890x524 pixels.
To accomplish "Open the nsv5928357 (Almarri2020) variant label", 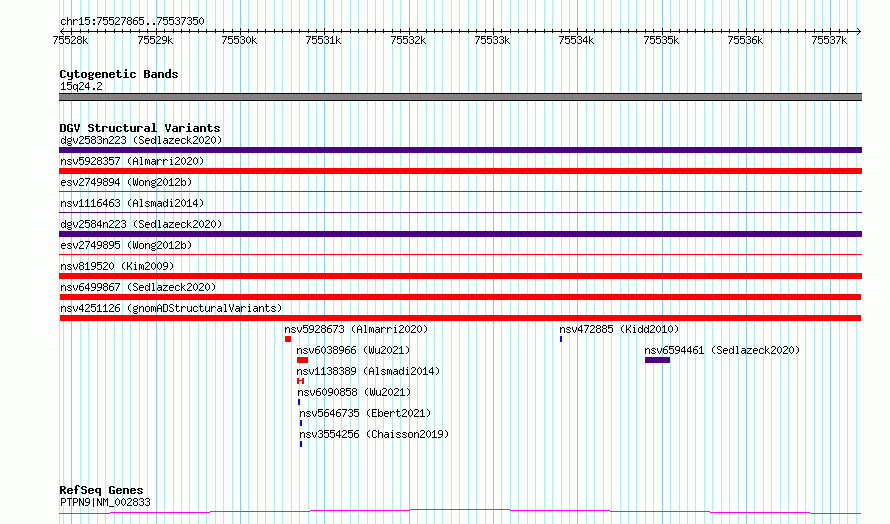I will point(132,161).
